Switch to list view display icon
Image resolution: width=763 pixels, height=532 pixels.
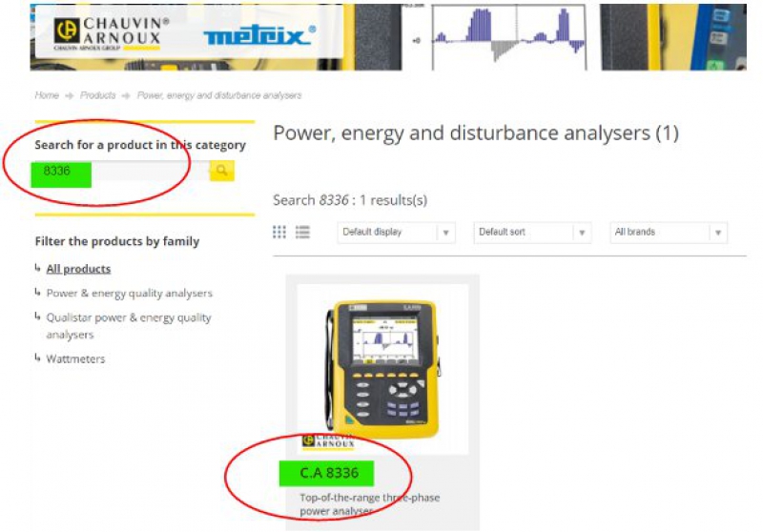302,232
